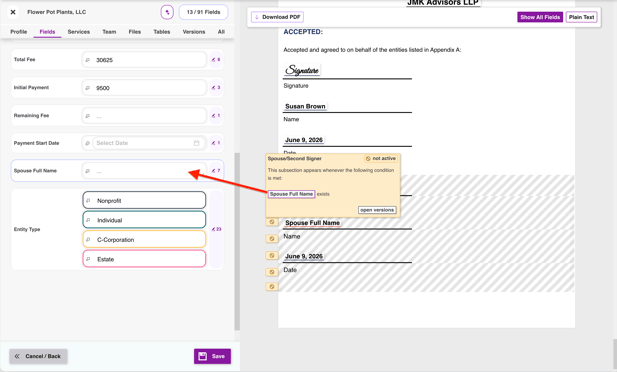Click the not active status badge
Image resolution: width=617 pixels, height=372 pixels.
tap(381, 158)
